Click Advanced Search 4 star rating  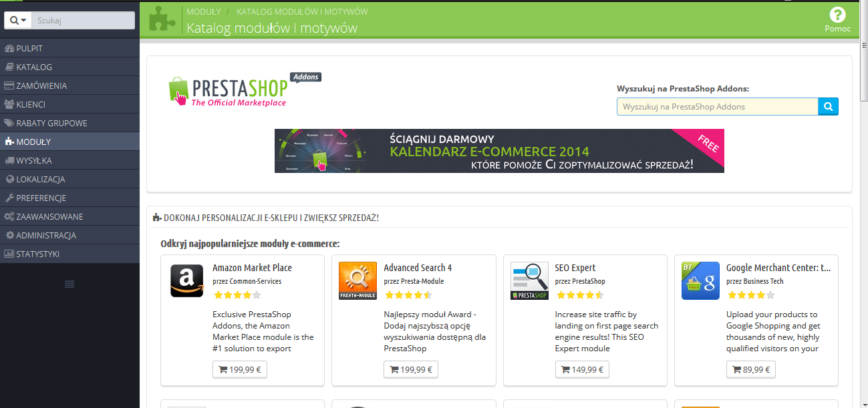[x=408, y=295]
